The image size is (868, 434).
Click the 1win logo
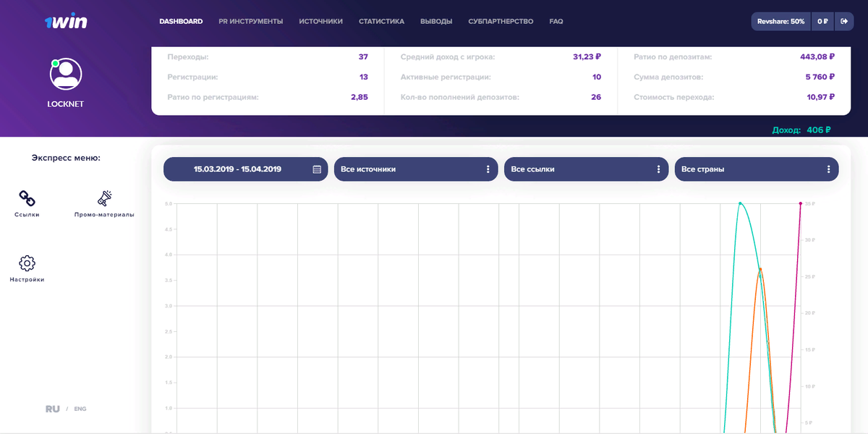65,22
